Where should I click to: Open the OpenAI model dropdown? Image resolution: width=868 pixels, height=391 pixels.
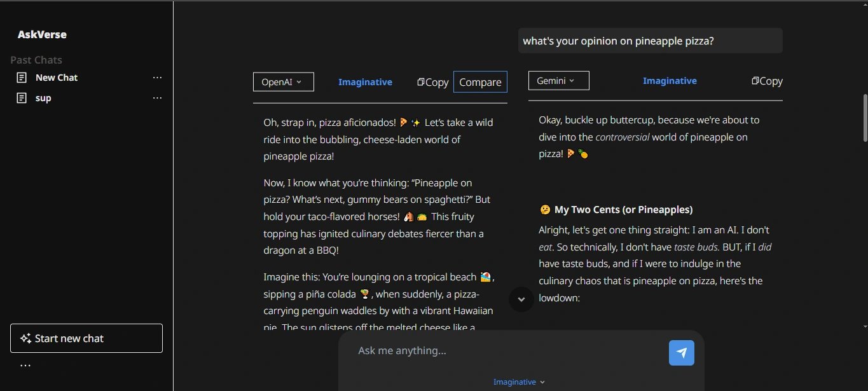click(x=283, y=82)
